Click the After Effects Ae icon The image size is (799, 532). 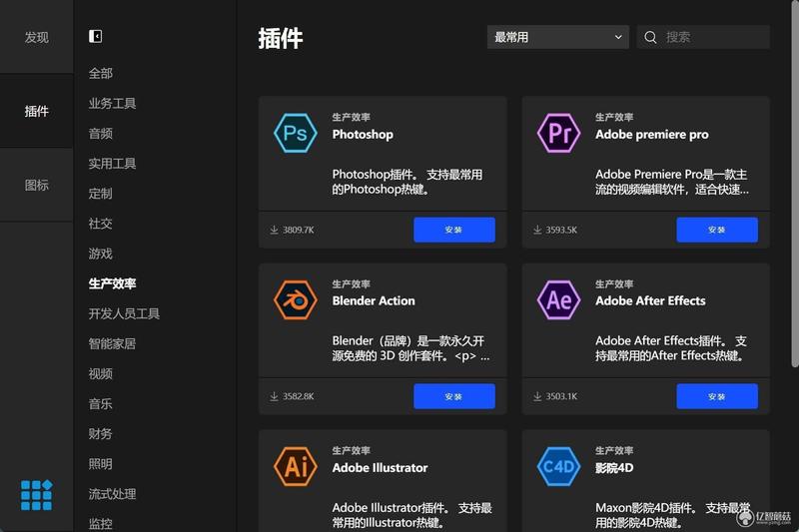(558, 299)
